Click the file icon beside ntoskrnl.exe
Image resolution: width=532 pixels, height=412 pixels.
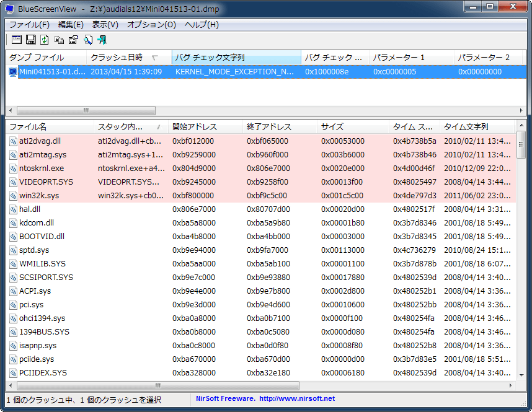click(13, 169)
